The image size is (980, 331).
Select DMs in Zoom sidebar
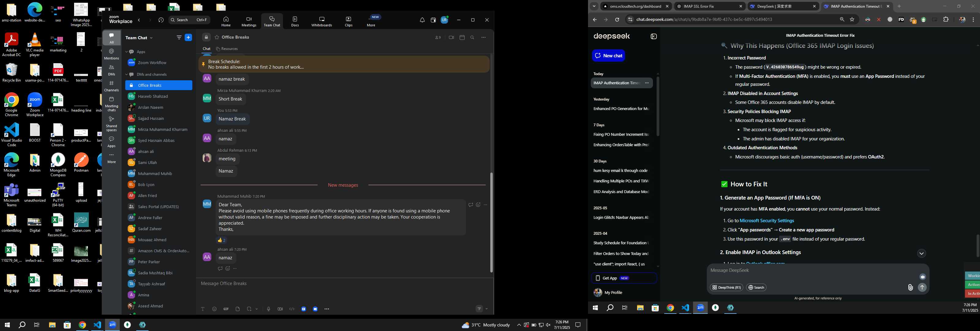point(111,70)
